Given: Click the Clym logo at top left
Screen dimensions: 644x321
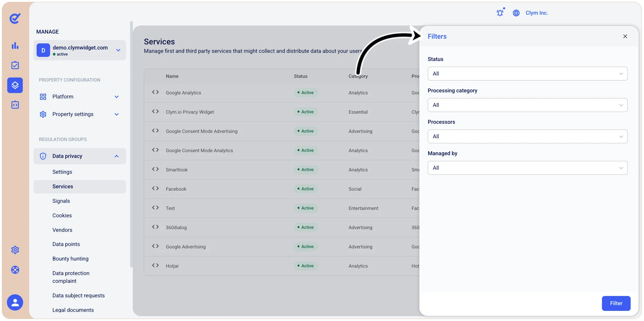Looking at the screenshot, I should click(15, 18).
